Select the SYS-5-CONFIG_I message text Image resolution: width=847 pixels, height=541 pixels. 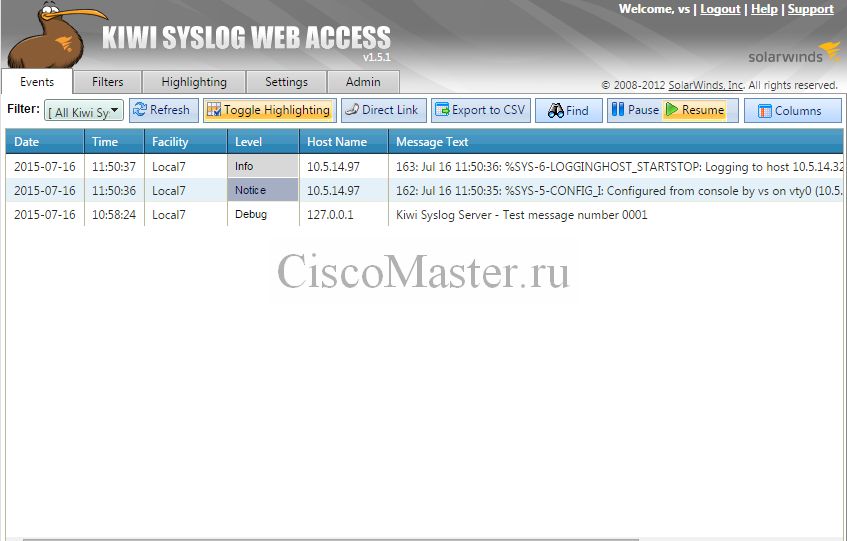[x=616, y=191]
